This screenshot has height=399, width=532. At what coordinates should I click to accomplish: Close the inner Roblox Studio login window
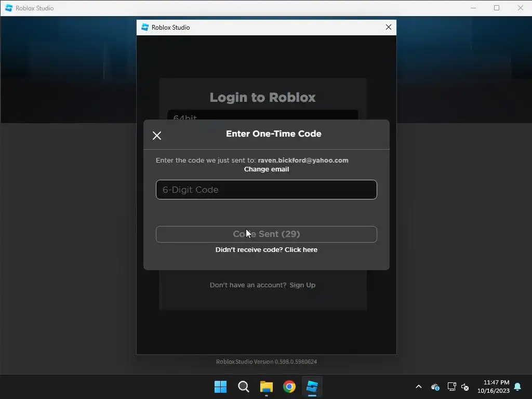coord(389,27)
